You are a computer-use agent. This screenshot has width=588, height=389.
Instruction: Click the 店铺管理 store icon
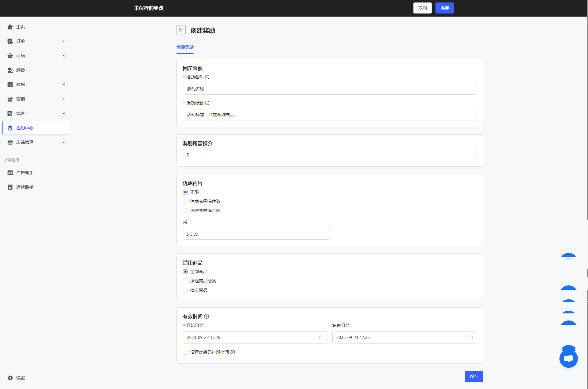[x=10, y=142]
